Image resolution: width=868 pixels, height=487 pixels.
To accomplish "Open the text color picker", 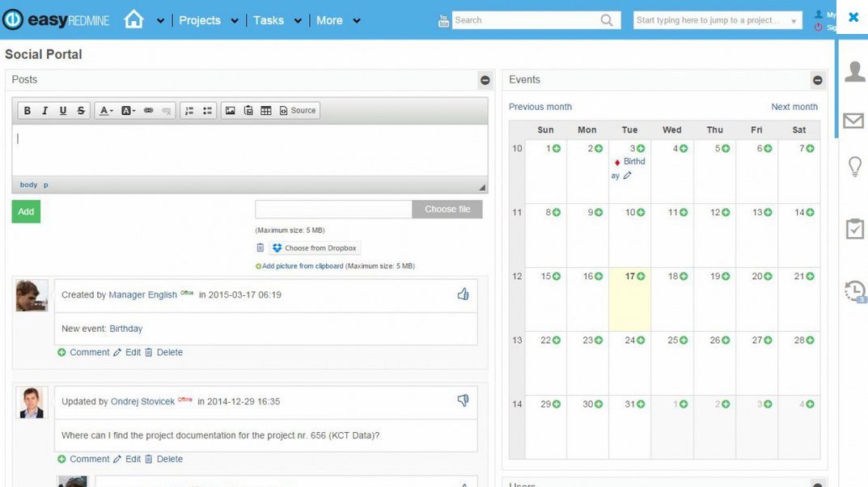I will 106,111.
